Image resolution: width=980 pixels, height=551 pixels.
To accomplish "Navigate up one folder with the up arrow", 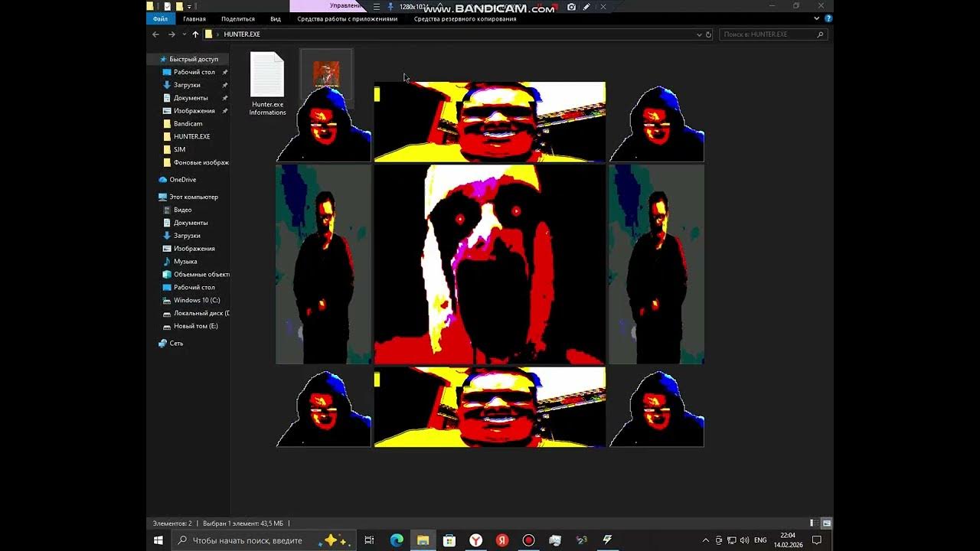I will coord(195,34).
